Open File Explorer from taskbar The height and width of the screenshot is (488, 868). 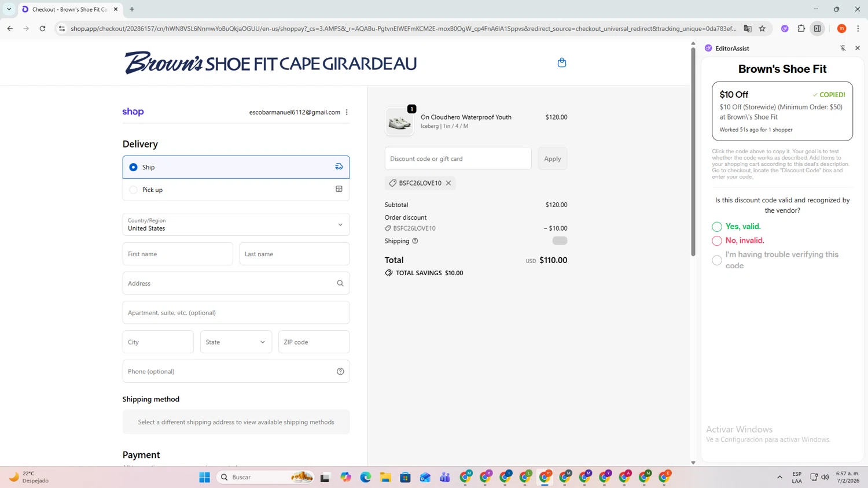(x=385, y=477)
